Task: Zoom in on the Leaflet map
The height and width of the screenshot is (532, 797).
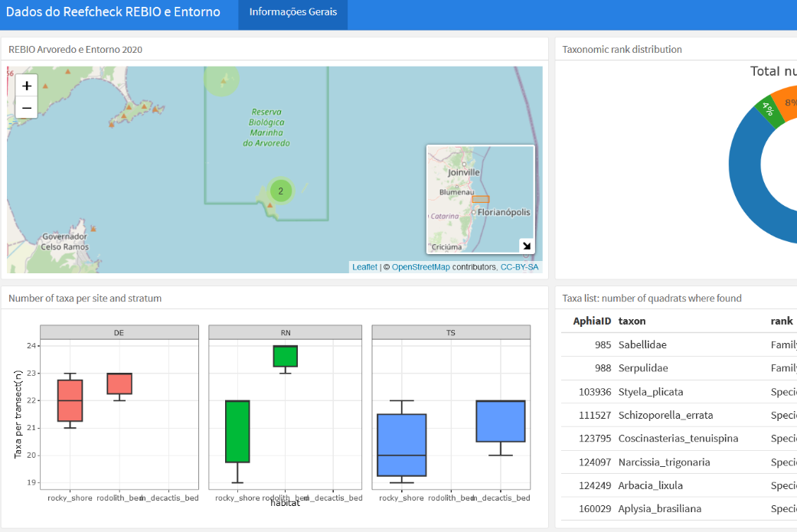Action: point(26,85)
